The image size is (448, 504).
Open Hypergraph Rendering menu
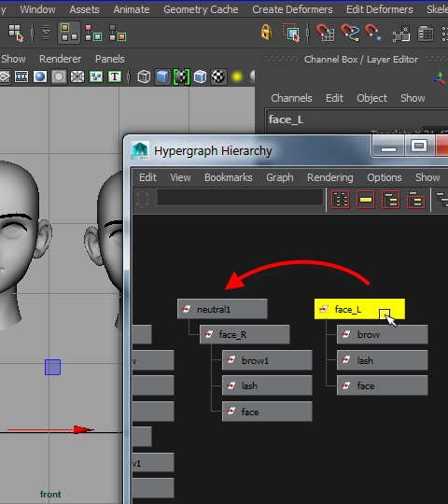pos(330,177)
